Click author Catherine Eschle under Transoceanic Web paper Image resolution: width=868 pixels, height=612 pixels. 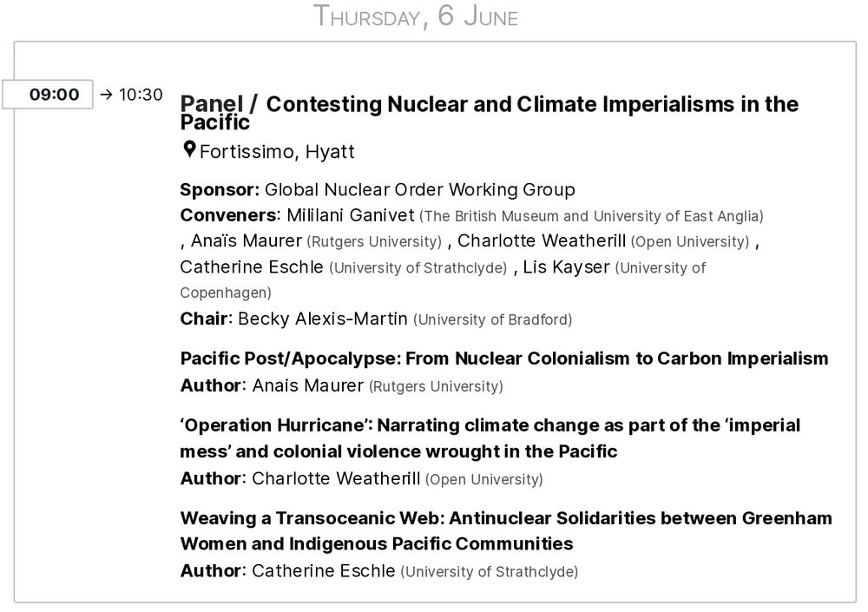(323, 571)
